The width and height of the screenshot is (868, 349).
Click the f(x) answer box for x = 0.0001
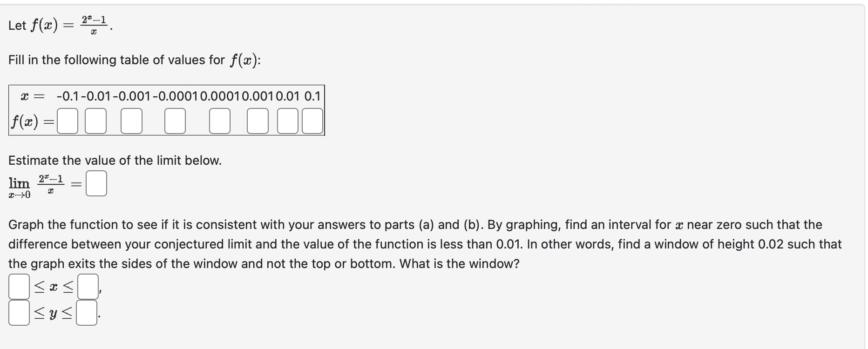pyautogui.click(x=219, y=121)
